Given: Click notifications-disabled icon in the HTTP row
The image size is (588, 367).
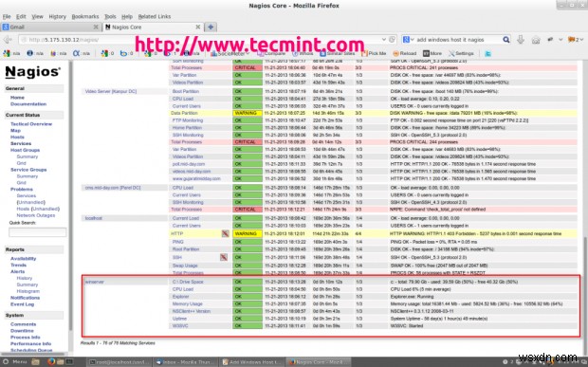Looking at the screenshot, I should point(225,233).
